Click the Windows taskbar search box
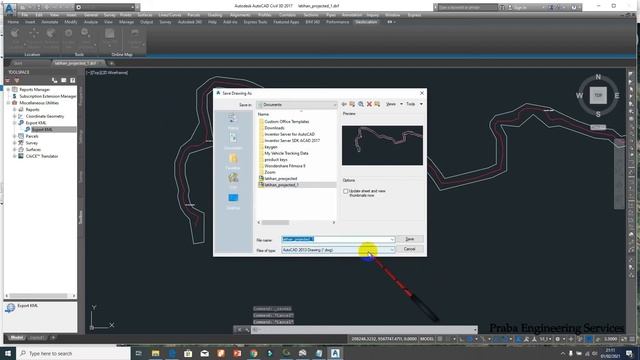This screenshot has height=360, width=640. (x=73, y=353)
